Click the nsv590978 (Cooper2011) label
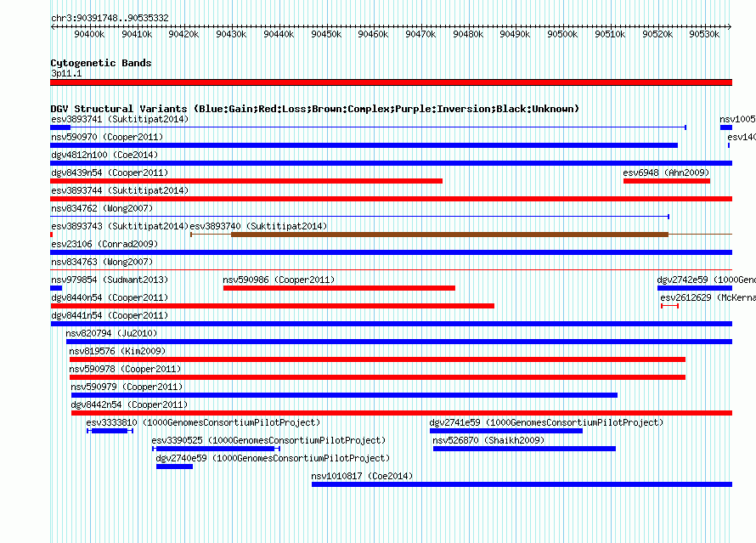This screenshot has height=543, width=756. 125,369
